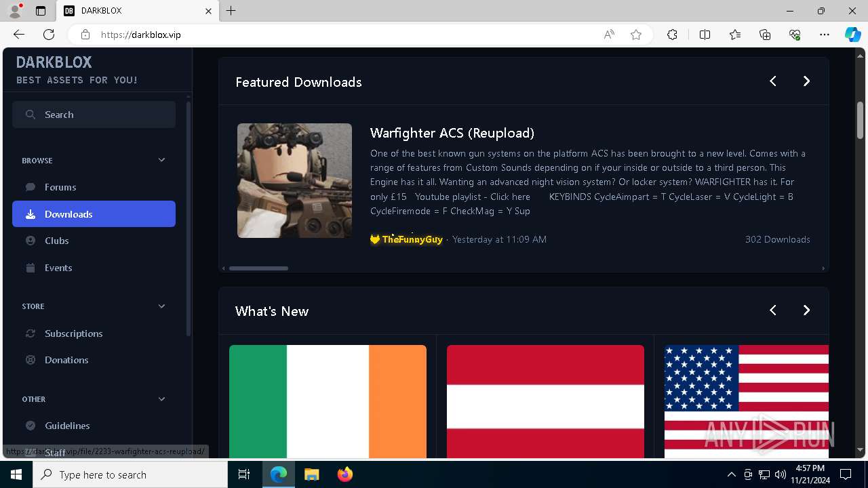Open the American flag download thumbnail
This screenshot has width=868, height=488.
pyautogui.click(x=747, y=401)
